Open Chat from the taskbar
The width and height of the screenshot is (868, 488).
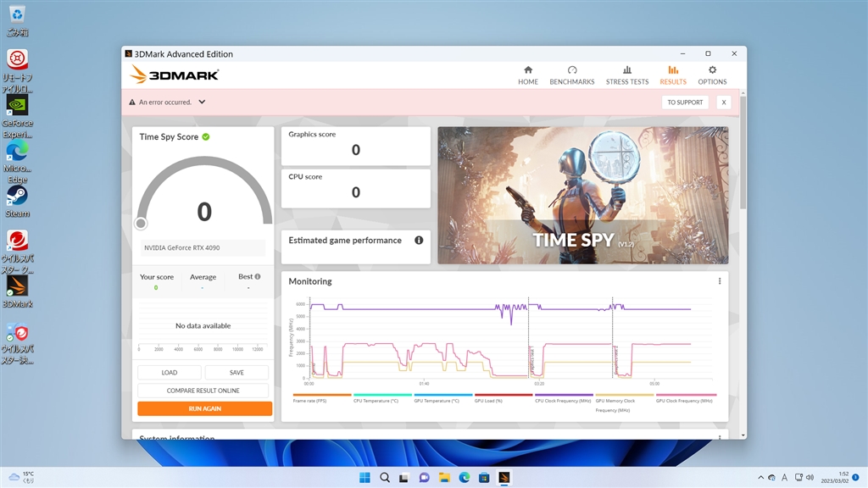point(424,478)
